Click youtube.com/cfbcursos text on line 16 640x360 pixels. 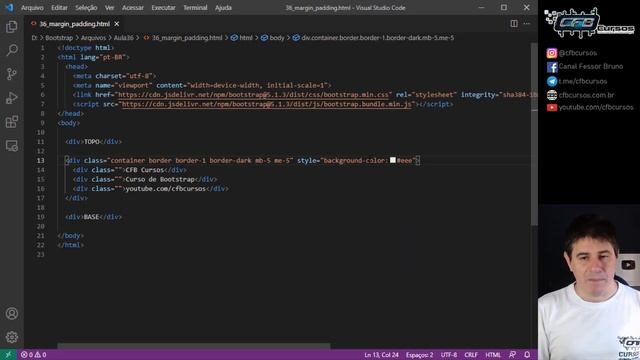166,189
